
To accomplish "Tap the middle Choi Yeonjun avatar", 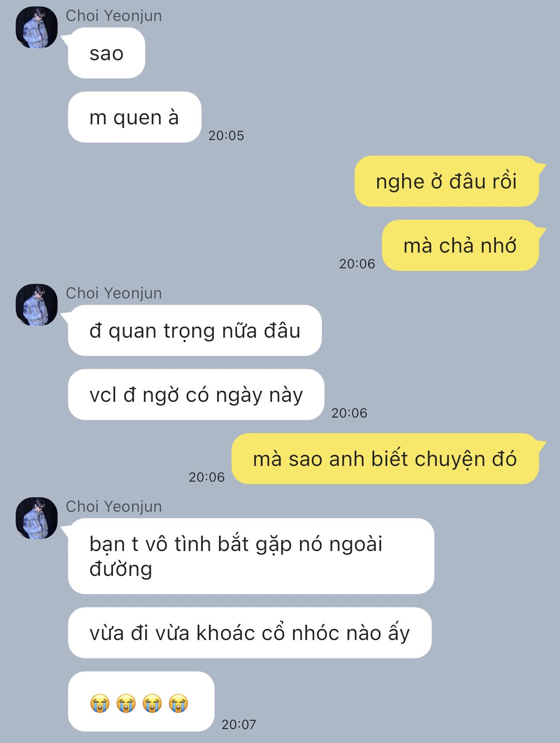I will coord(37,305).
